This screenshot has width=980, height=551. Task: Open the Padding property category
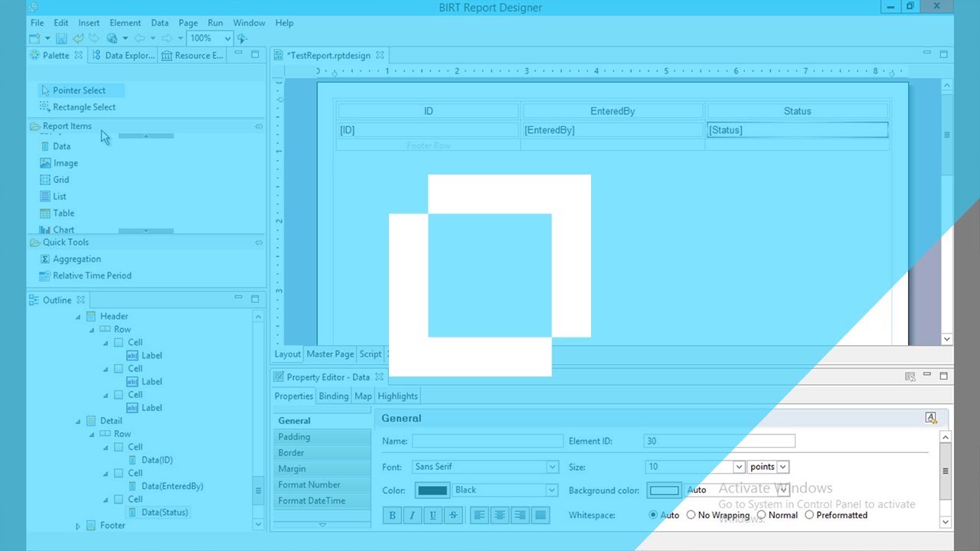point(322,437)
